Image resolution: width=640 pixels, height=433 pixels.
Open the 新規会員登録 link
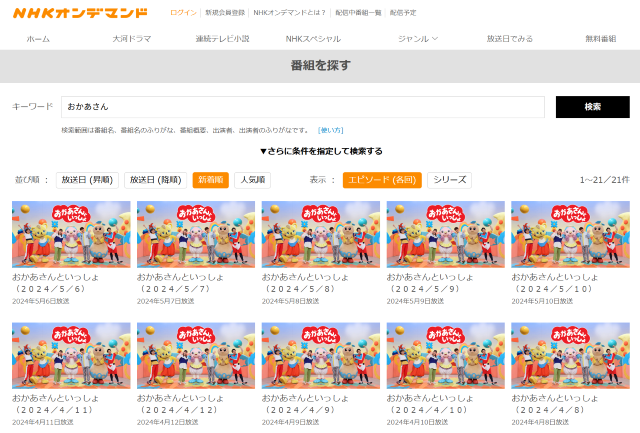[225, 13]
